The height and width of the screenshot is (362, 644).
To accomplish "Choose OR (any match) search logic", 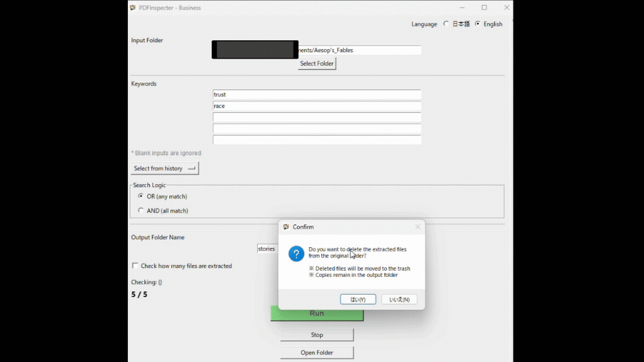I will point(141,196).
